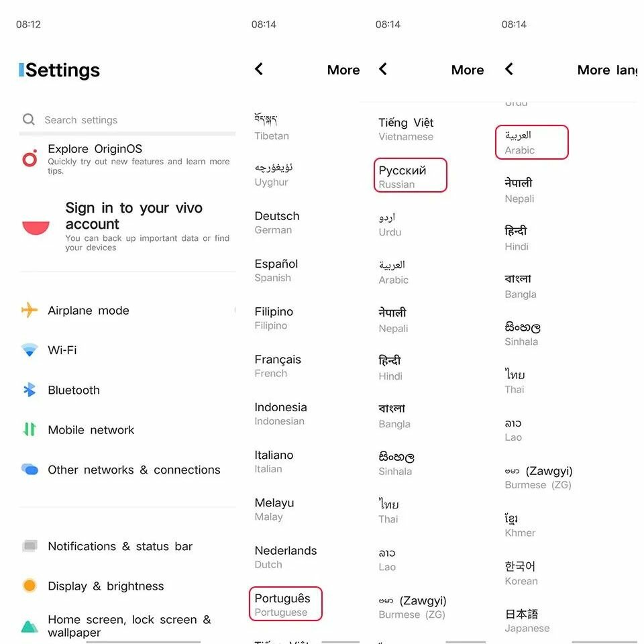The image size is (644, 644).
Task: Tap the Notifications & status bar icon
Action: click(30, 546)
